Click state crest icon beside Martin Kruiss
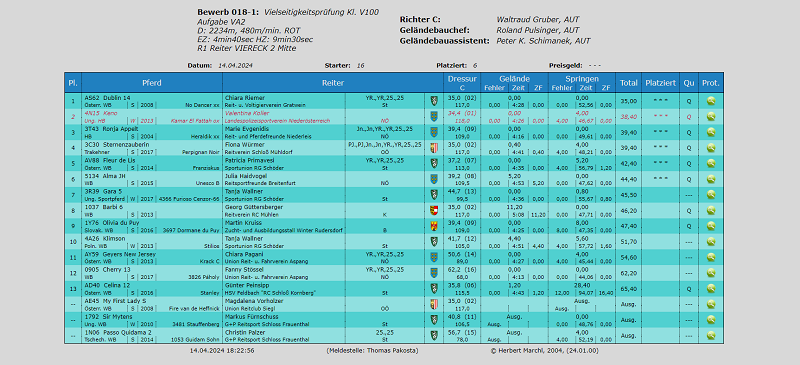 coord(434,226)
